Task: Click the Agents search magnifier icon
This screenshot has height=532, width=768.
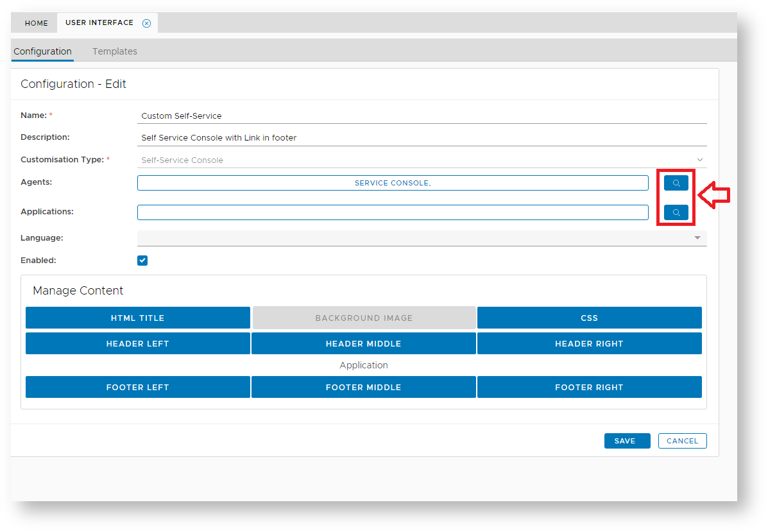Action: point(676,184)
